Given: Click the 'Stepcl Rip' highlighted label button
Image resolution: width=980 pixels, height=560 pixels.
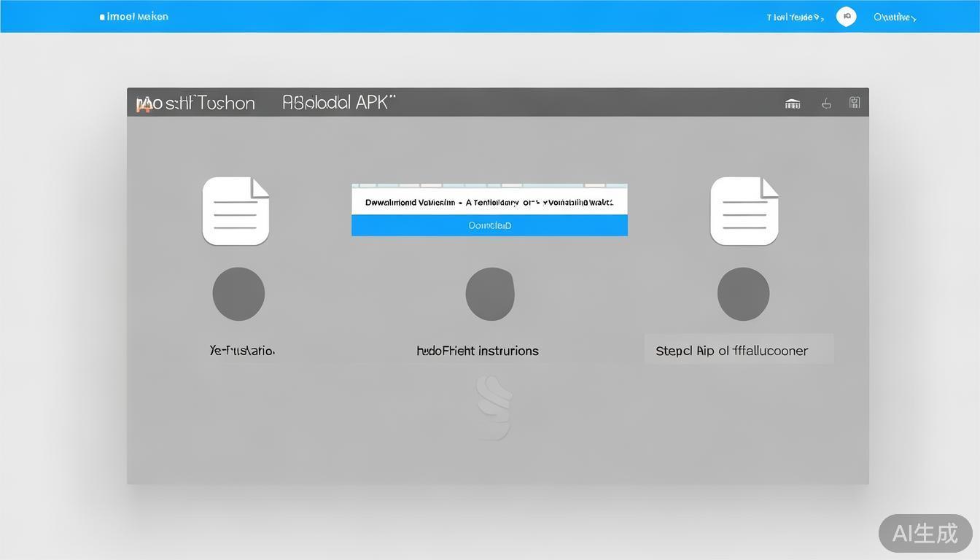Looking at the screenshot, I should [738, 350].
